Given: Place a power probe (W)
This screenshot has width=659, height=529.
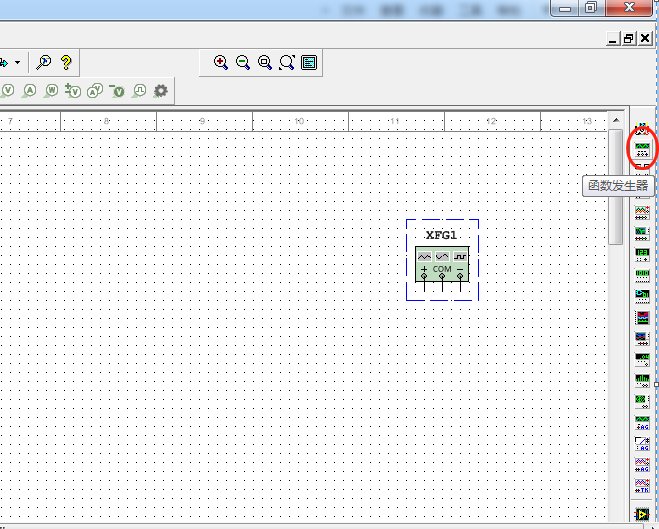Looking at the screenshot, I should click(x=51, y=91).
